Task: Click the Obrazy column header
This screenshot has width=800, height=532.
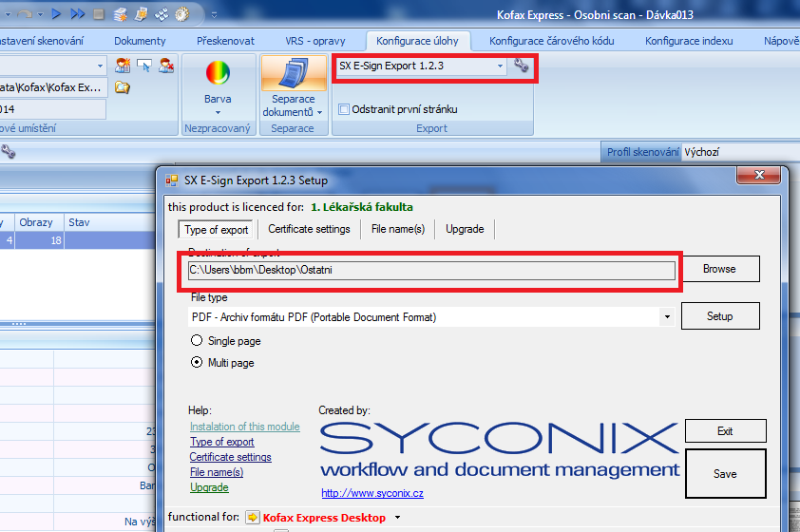Action: tap(39, 222)
